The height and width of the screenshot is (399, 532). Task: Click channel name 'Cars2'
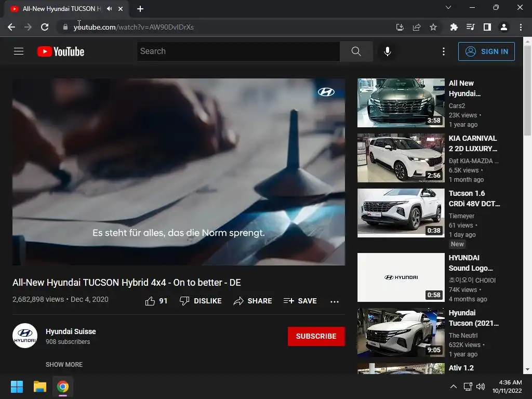point(457,106)
